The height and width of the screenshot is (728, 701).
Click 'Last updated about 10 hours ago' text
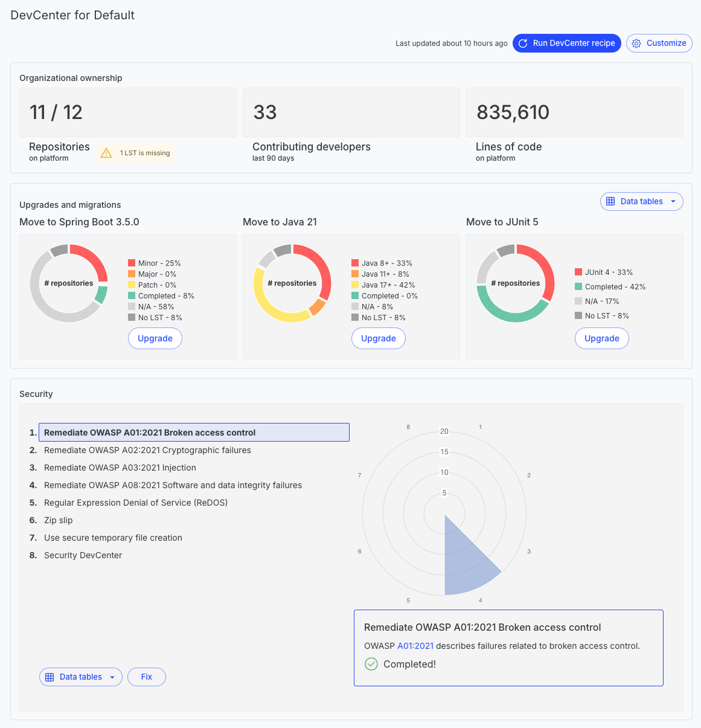[452, 43]
